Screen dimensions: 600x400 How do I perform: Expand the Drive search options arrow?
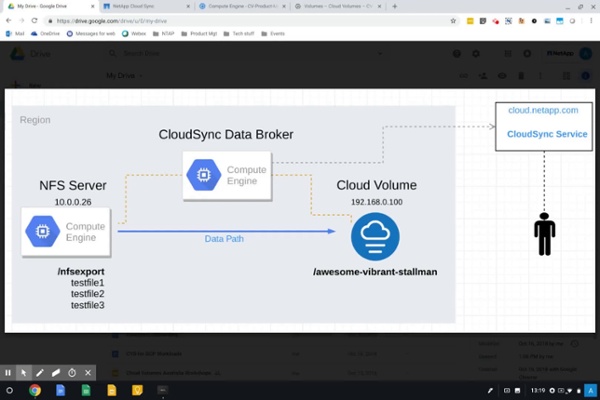coord(380,54)
